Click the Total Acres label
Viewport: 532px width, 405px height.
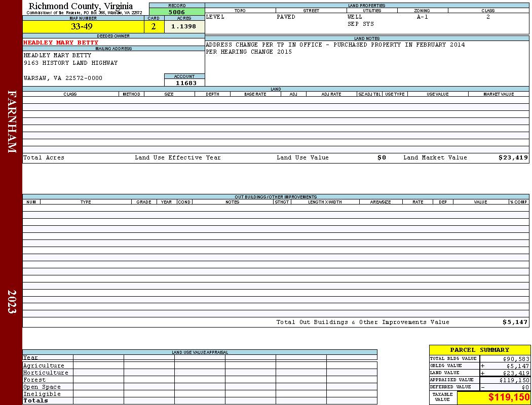pos(44,157)
